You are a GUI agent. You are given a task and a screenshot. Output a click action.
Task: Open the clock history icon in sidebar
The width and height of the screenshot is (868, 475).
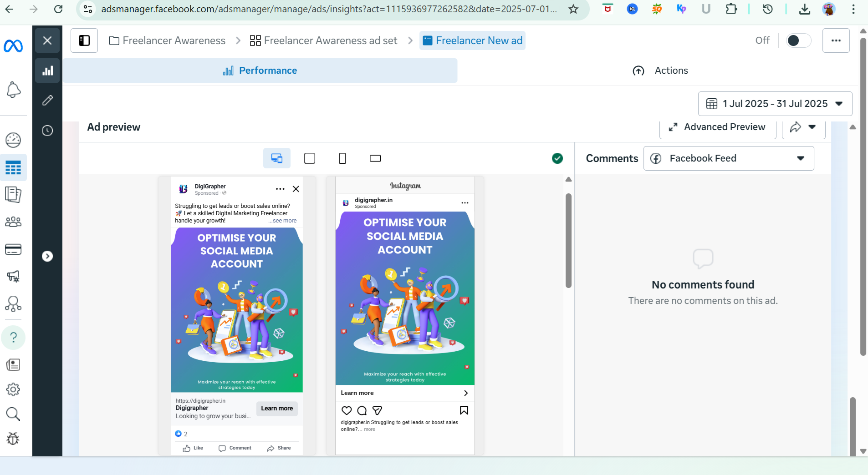47,131
